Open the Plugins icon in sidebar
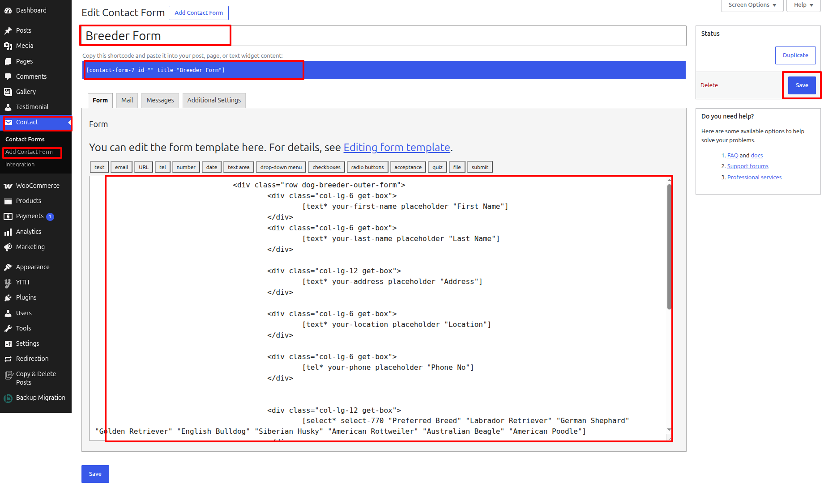 [x=8, y=297]
